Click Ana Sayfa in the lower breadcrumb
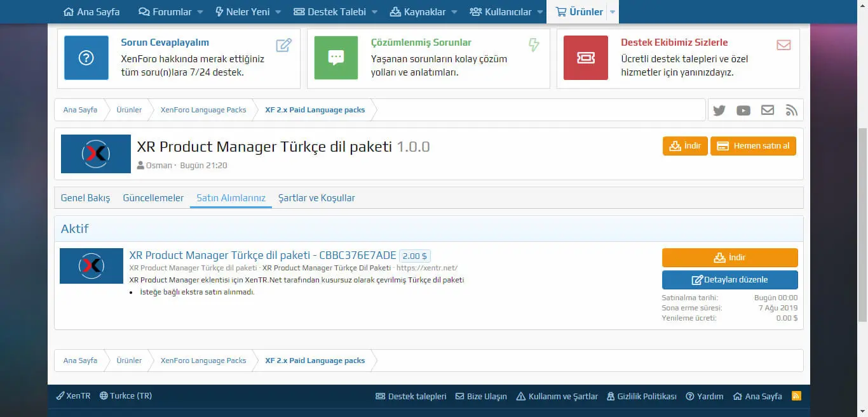Viewport: 868px width, 417px height. tap(80, 361)
